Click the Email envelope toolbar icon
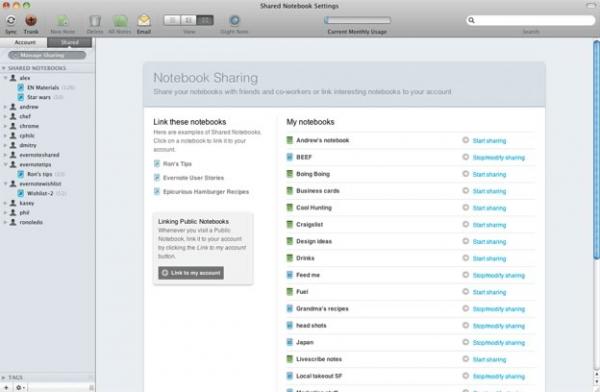This screenshot has width=600, height=392. [x=144, y=20]
